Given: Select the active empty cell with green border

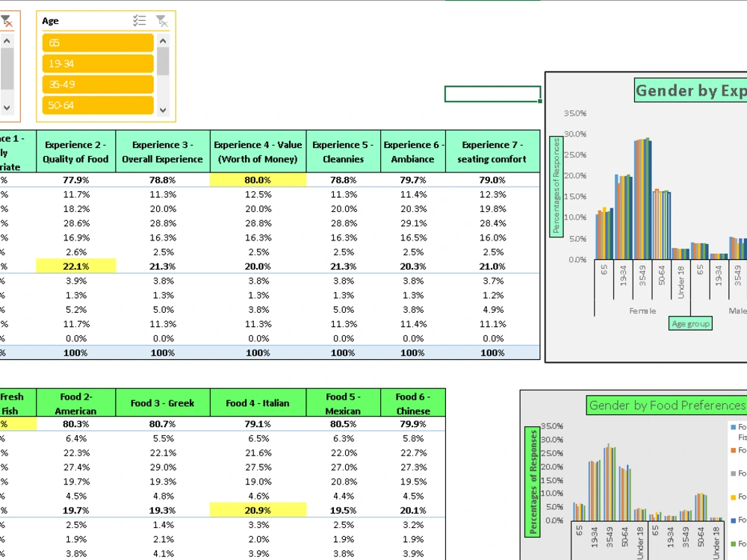Looking at the screenshot, I should [x=492, y=94].
